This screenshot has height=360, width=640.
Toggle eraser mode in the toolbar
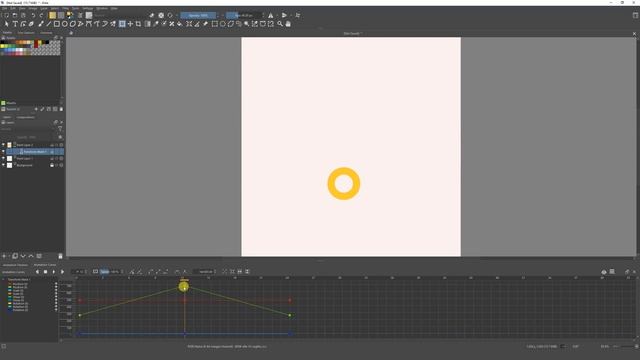pyautogui.click(x=152, y=15)
